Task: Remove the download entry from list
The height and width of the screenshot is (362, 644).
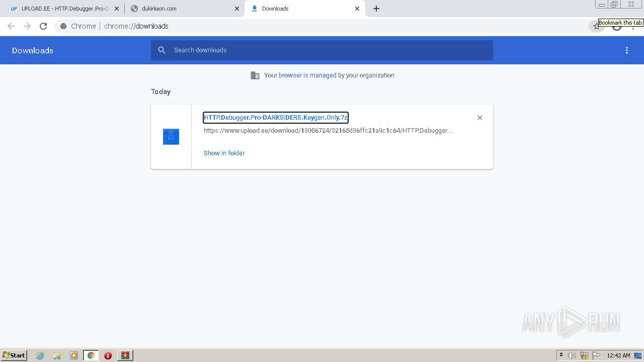Action: click(480, 118)
